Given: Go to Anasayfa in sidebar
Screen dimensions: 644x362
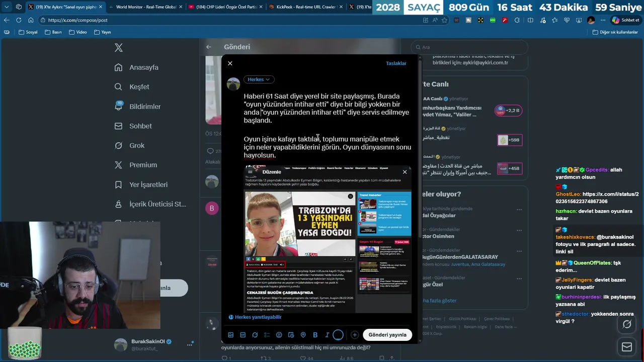Looking at the screenshot, I should tap(137, 67).
